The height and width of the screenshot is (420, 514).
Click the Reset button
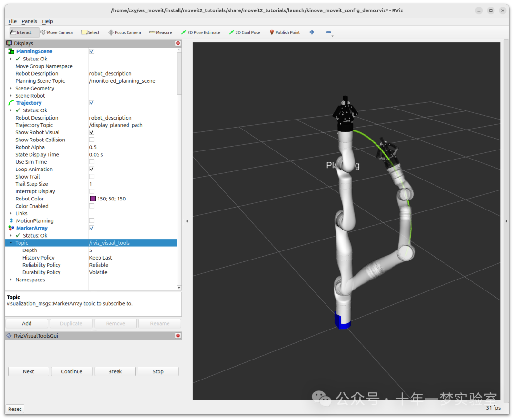pyautogui.click(x=15, y=409)
